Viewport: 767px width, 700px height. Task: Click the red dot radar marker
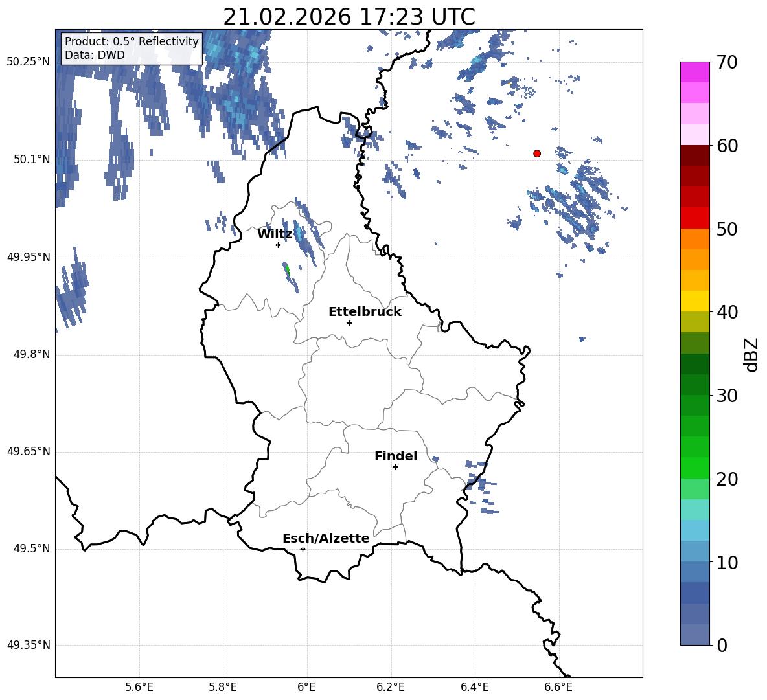point(537,153)
